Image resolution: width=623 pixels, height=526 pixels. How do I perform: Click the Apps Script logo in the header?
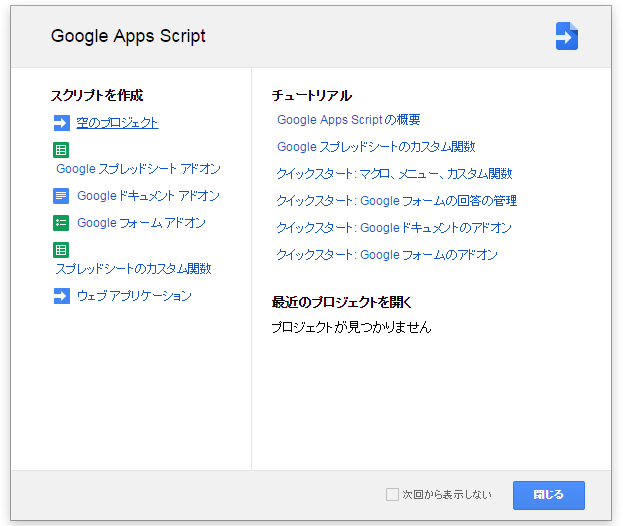[567, 36]
